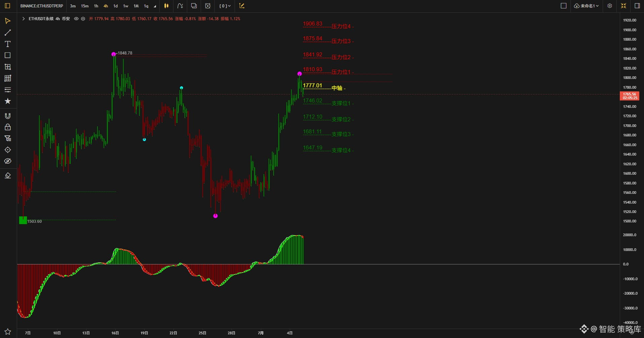Select the measure range tool with corner handles
Viewport: 644px width, 338px height.
tap(8, 67)
